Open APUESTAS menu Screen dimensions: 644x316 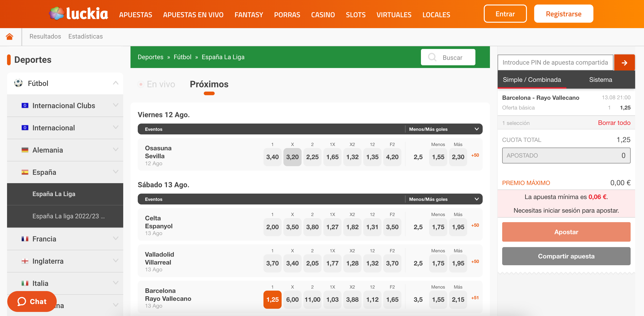pyautogui.click(x=135, y=15)
